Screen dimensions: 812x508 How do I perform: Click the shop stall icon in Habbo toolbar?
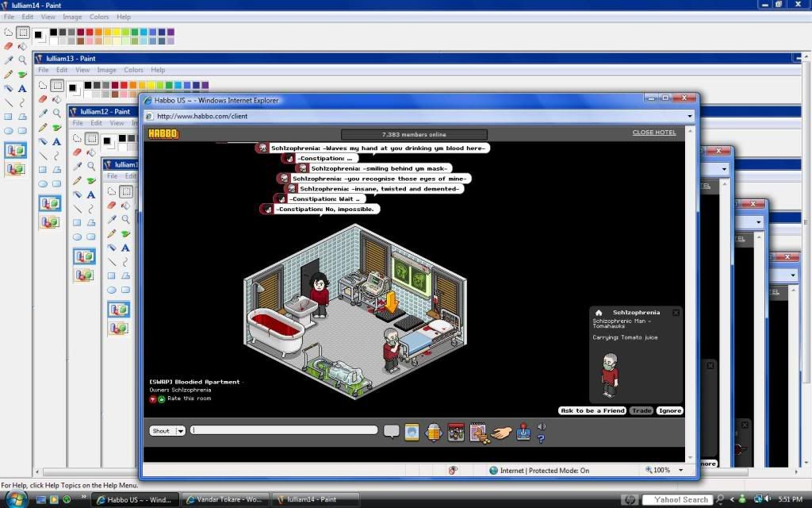click(455, 432)
